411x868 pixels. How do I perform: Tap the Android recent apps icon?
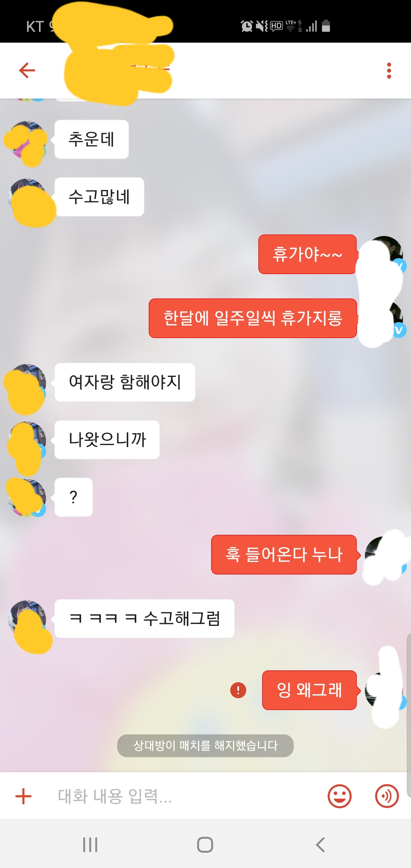(90, 845)
